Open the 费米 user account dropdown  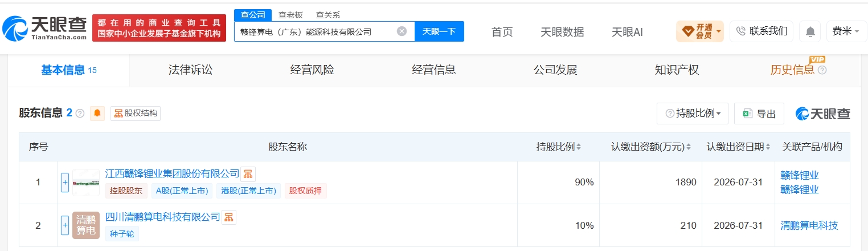[x=846, y=31]
